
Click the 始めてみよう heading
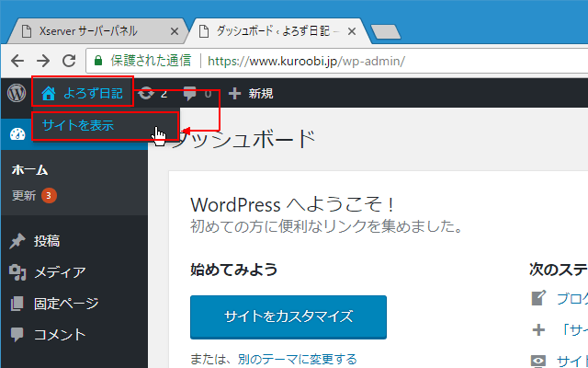[234, 270]
